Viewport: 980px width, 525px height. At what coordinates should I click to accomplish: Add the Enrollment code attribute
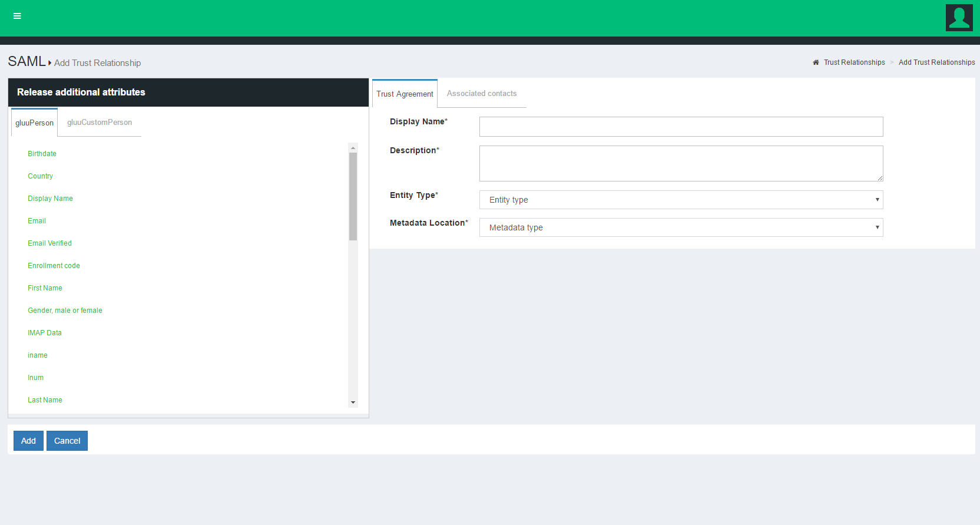point(54,266)
